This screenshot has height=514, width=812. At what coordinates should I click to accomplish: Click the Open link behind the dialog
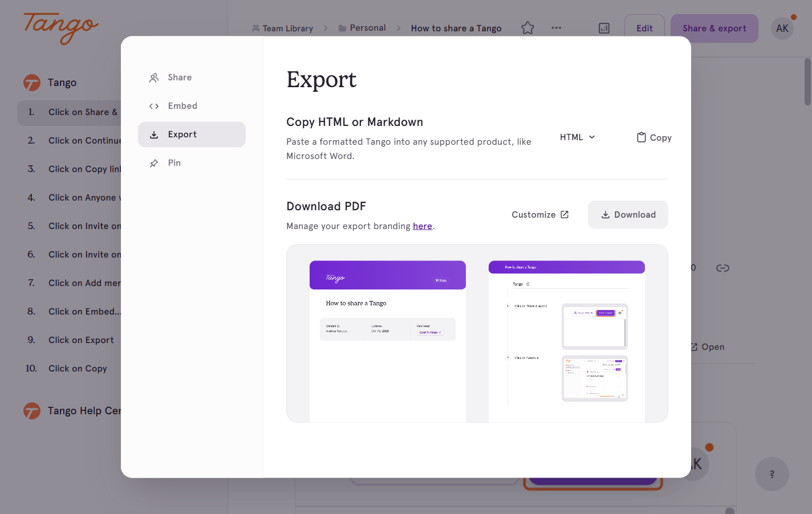tap(708, 347)
